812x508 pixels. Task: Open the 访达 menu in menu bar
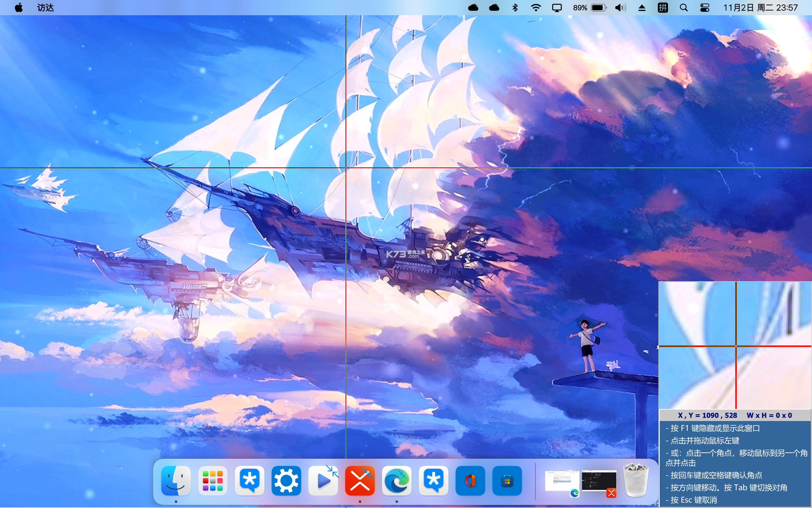pos(45,8)
